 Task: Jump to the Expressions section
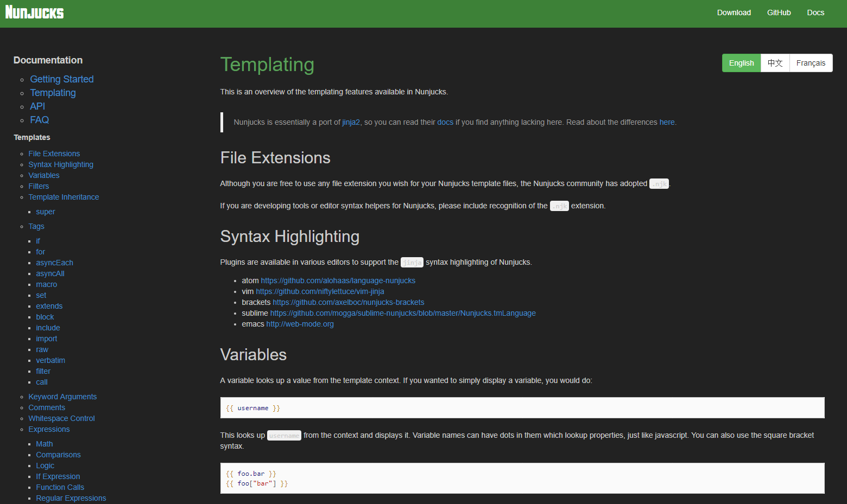point(49,429)
